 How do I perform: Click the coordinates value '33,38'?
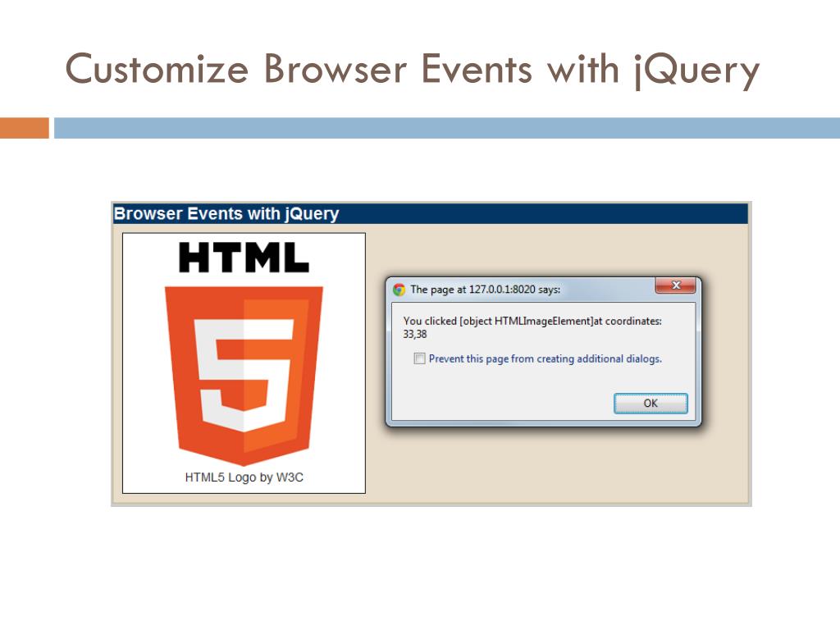click(x=415, y=335)
